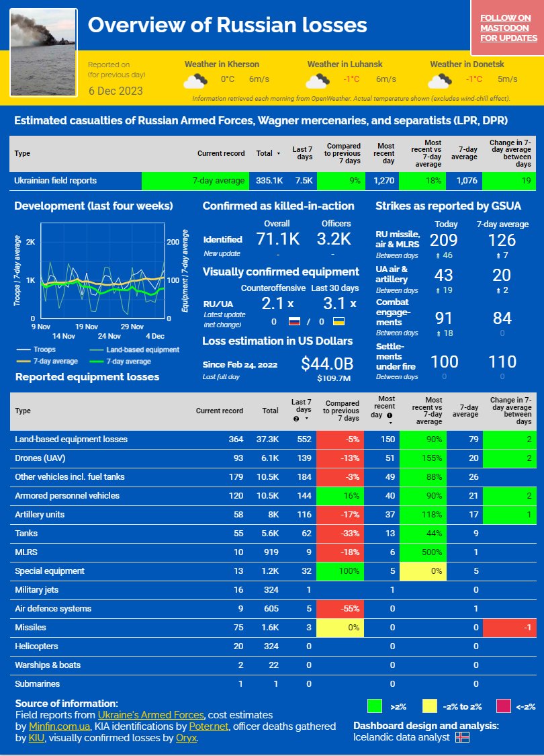Click the Russian flag icon
Viewport: 544px width, 756px height.
[x=294, y=321]
